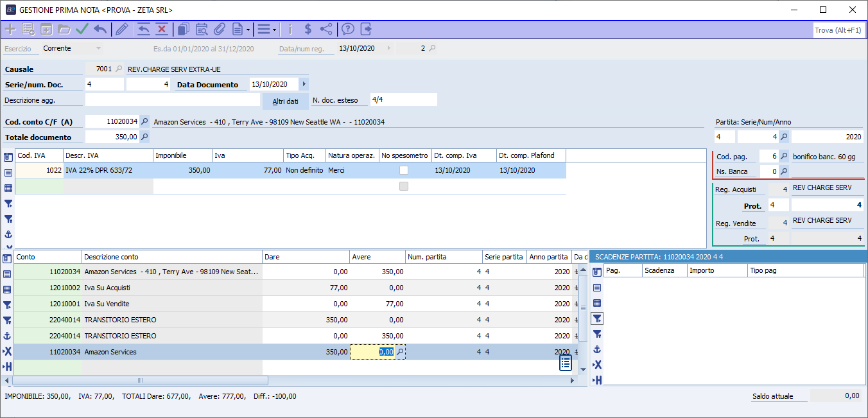This screenshot has height=418, width=868.
Task: Toggle the highlighted filter icon in Scadenze panel
Action: 597,318
